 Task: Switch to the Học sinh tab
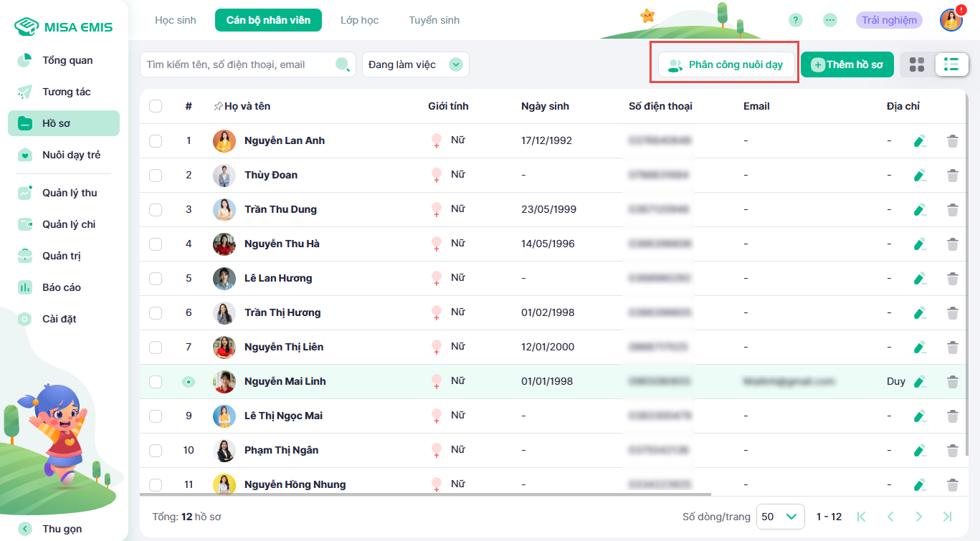pyautogui.click(x=176, y=20)
